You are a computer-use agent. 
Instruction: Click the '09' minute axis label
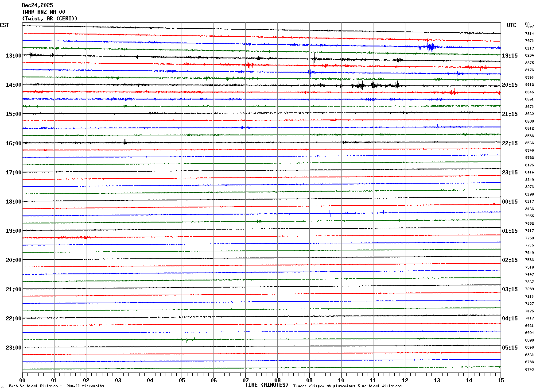coord(309,380)
